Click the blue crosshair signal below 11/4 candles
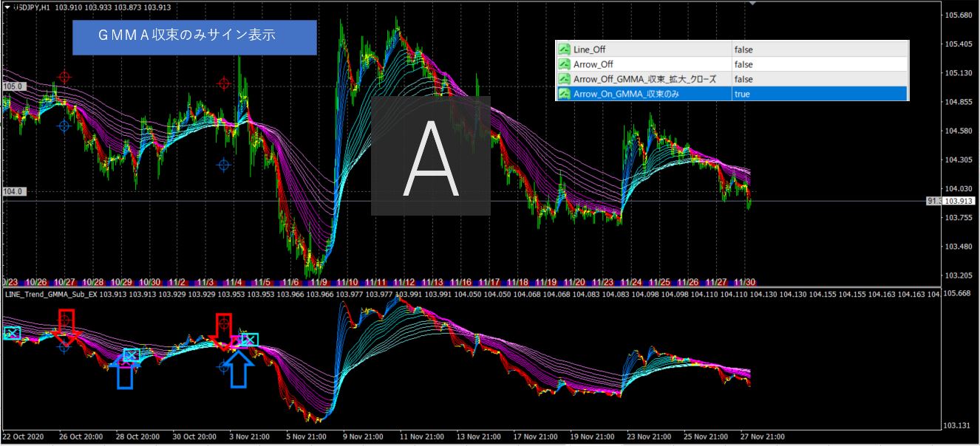This screenshot has width=980, height=446. pyautogui.click(x=224, y=165)
